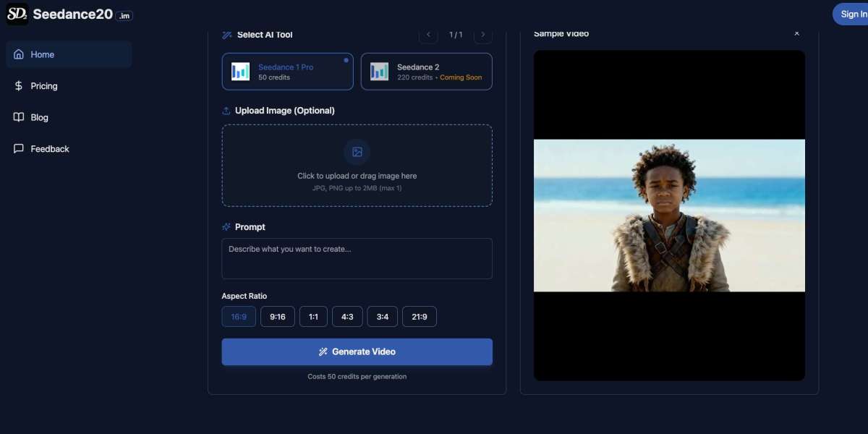Select the Pricing sidebar item

(43, 85)
